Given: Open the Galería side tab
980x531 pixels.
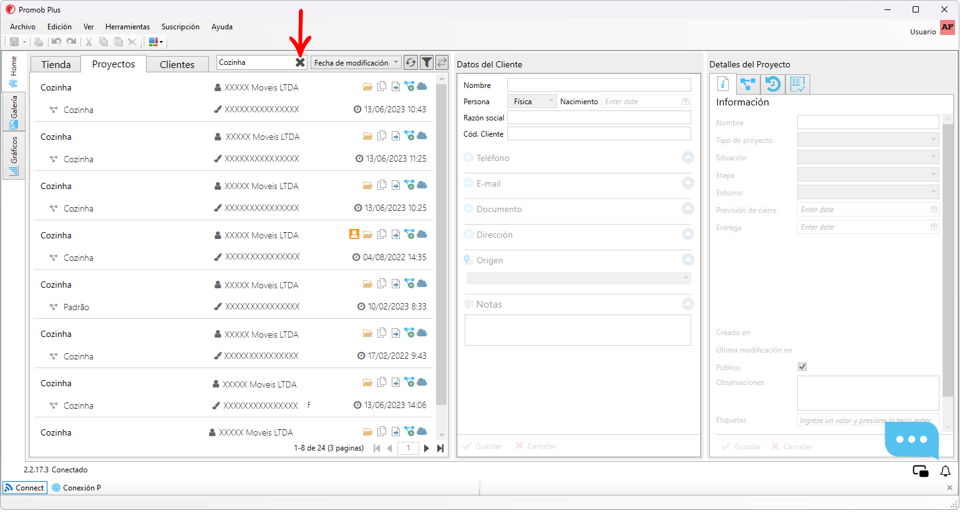Looking at the screenshot, I should 14,112.
